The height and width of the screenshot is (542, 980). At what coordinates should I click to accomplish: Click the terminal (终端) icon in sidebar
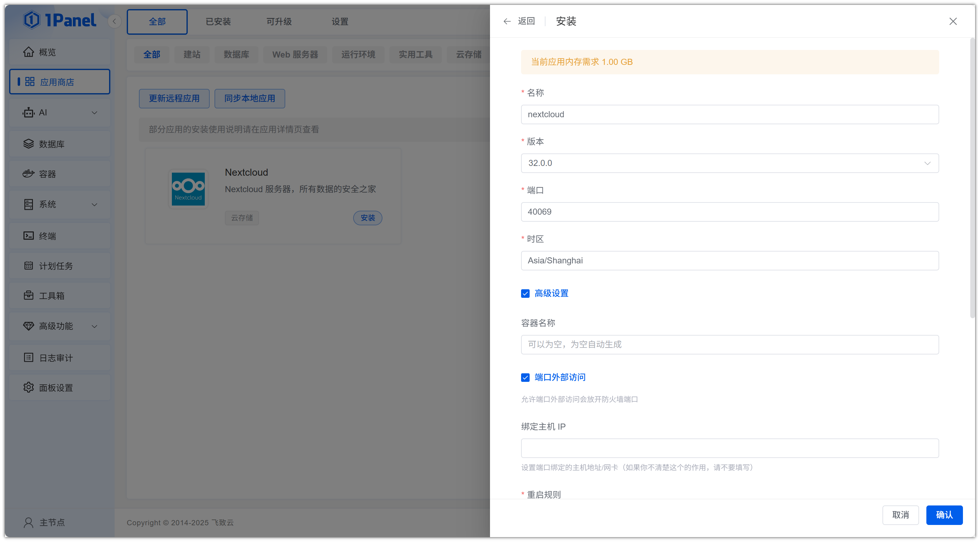click(x=29, y=236)
